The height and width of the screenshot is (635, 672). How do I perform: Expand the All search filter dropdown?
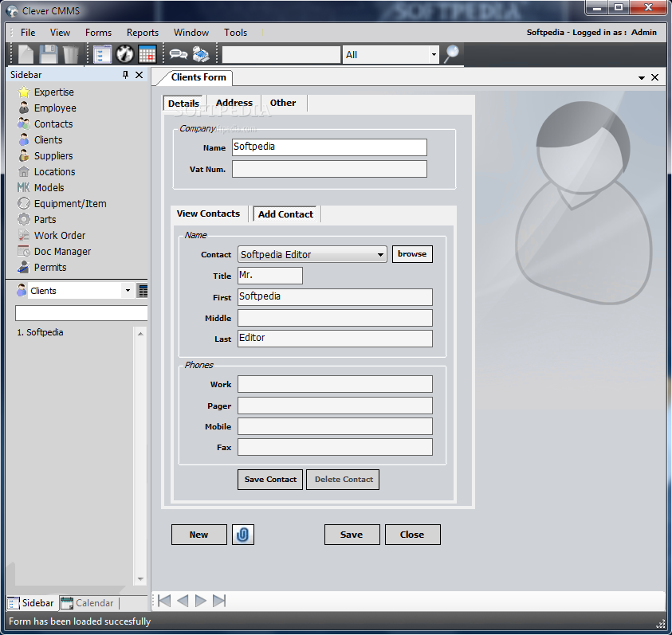pos(434,54)
